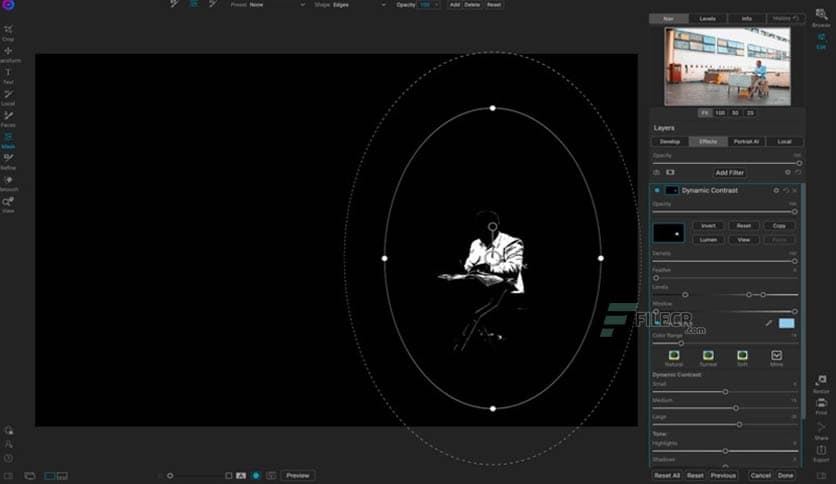Screen dimensions: 836x484
Task: Select the Natural contrast style
Action: point(674,356)
